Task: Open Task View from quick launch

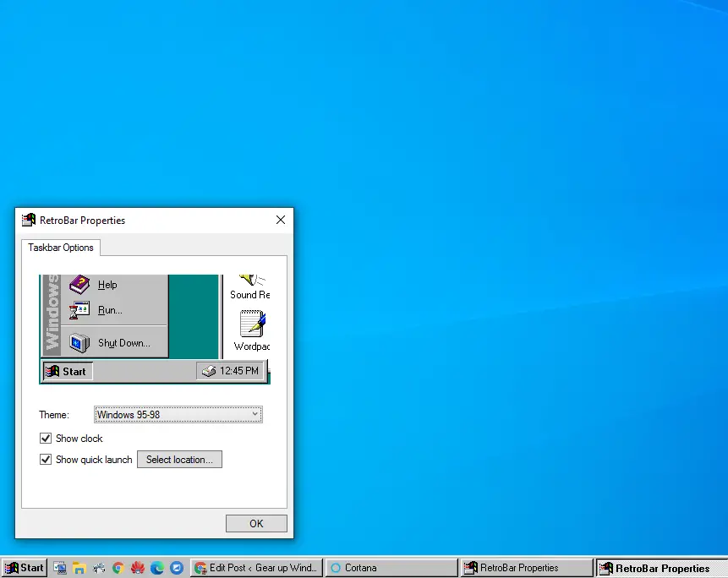Action: [60, 568]
